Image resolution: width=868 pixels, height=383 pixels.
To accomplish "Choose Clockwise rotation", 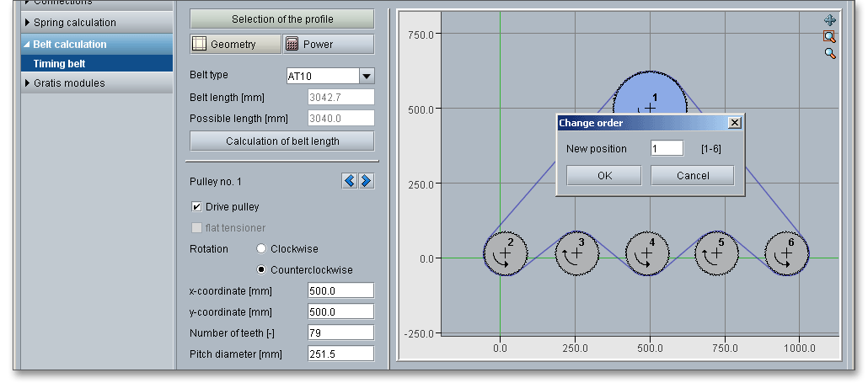I will [x=261, y=249].
